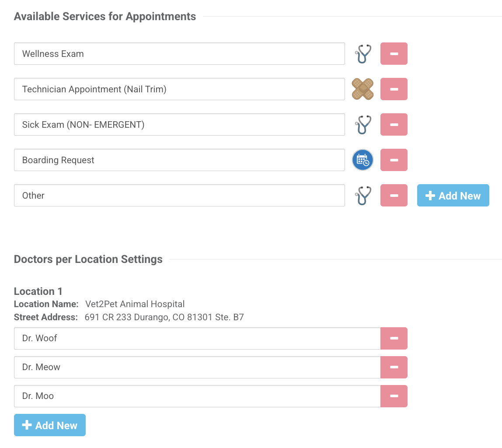
Task: Remove the Boarding Request service
Action: [394, 160]
